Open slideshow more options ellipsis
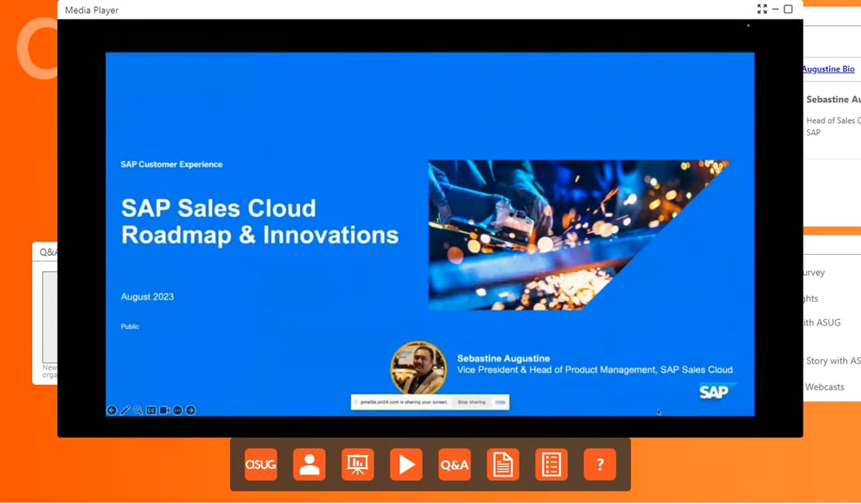Viewport: 861px width, 504px height. (178, 410)
